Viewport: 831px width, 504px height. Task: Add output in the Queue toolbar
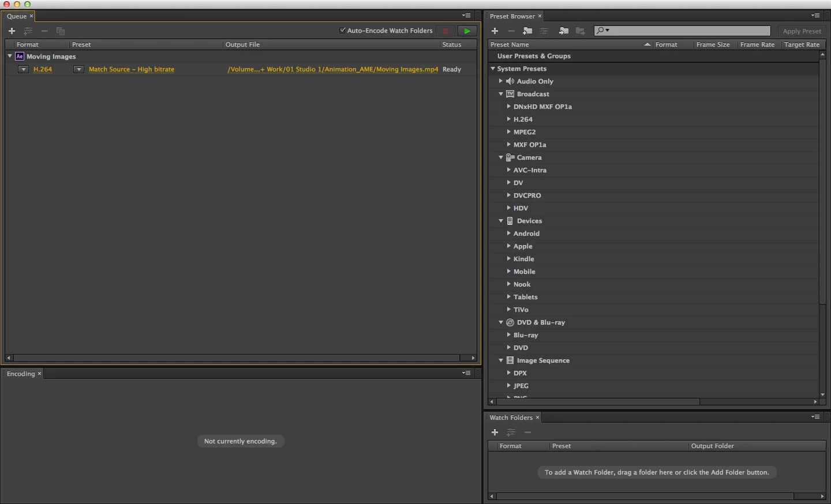28,31
